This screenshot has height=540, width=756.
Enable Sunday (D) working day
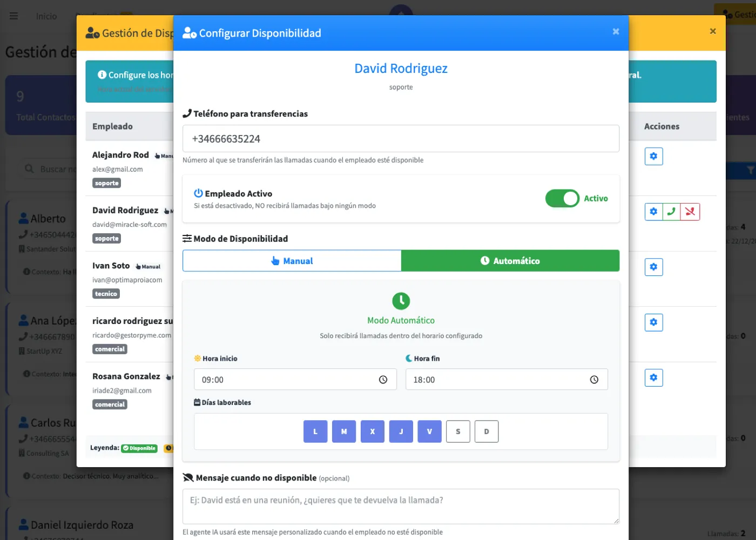tap(487, 431)
